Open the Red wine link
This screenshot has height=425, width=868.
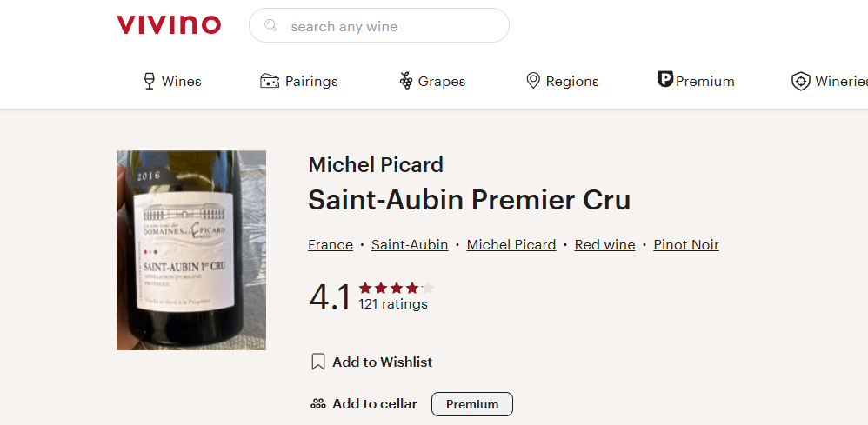click(604, 245)
